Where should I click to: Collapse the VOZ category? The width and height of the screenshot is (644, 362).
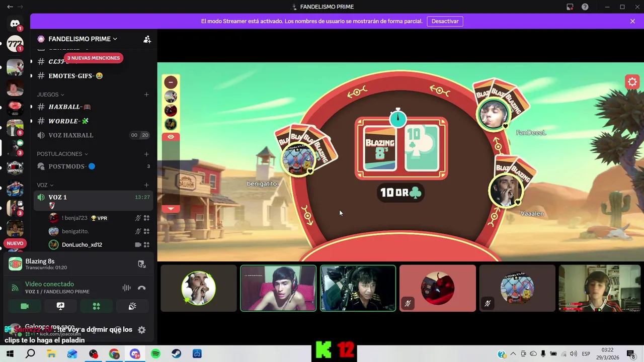point(45,185)
